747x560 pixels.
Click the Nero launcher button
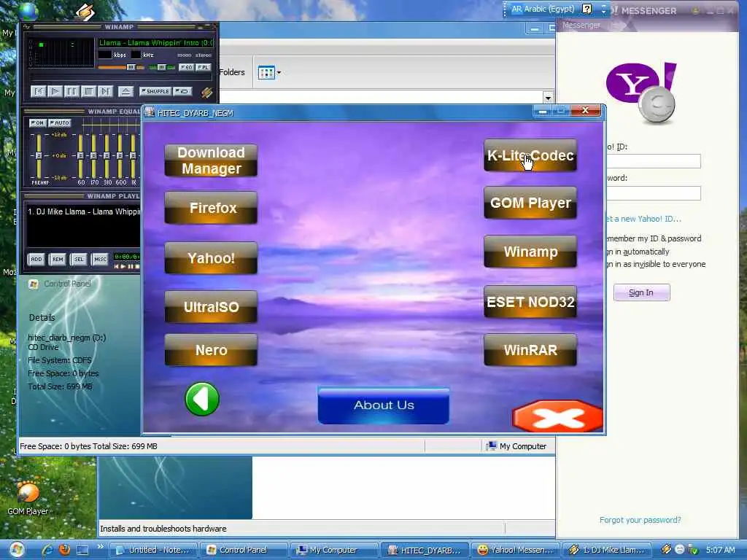click(211, 350)
